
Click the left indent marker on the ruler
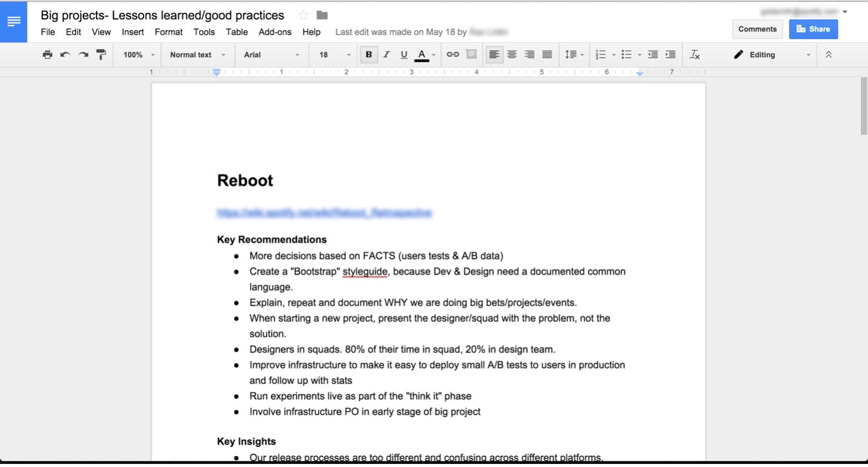coord(217,72)
